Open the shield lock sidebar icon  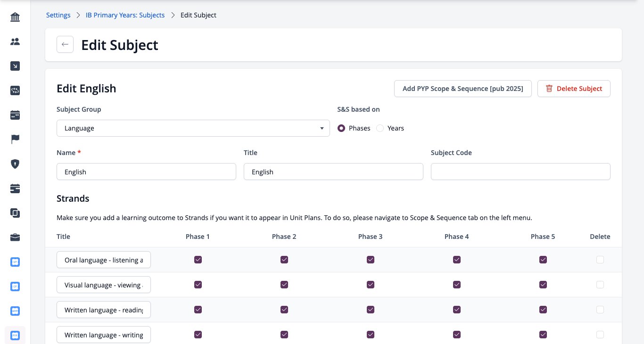15,164
